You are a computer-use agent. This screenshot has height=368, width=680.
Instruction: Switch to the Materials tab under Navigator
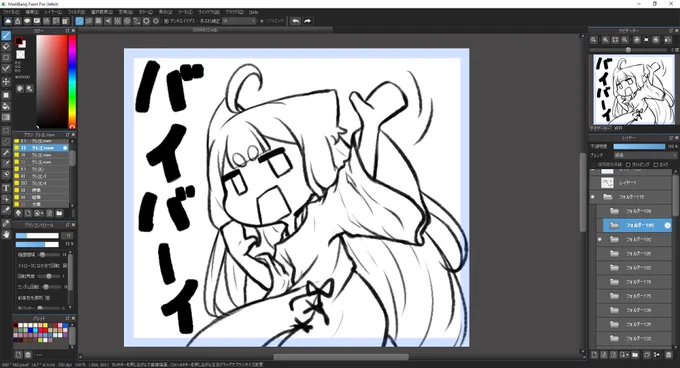(619, 129)
